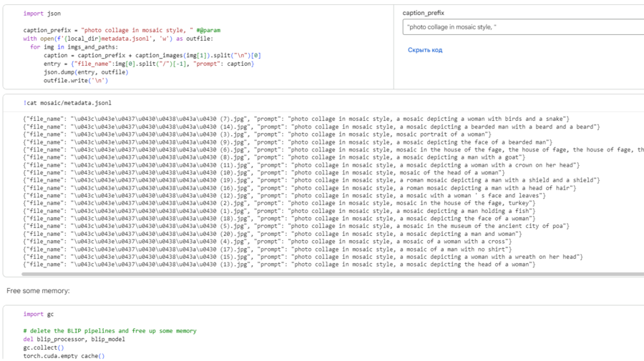Click the #@param comment in the code
The width and height of the screenshot is (644, 361).
(x=208, y=31)
